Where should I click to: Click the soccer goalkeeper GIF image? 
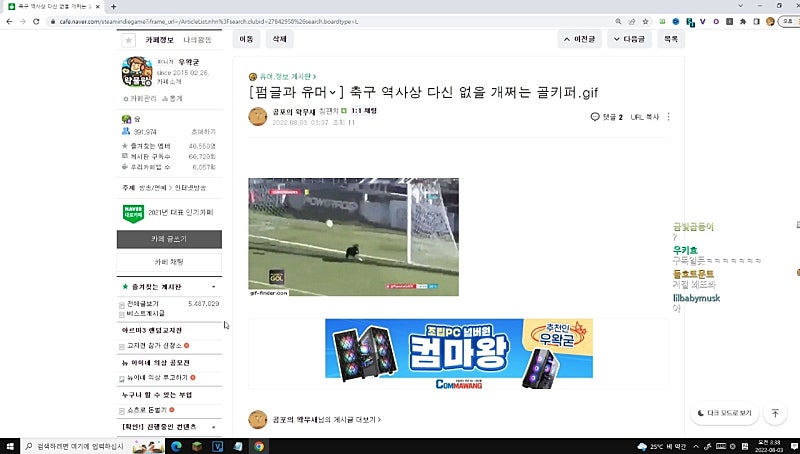click(x=354, y=237)
